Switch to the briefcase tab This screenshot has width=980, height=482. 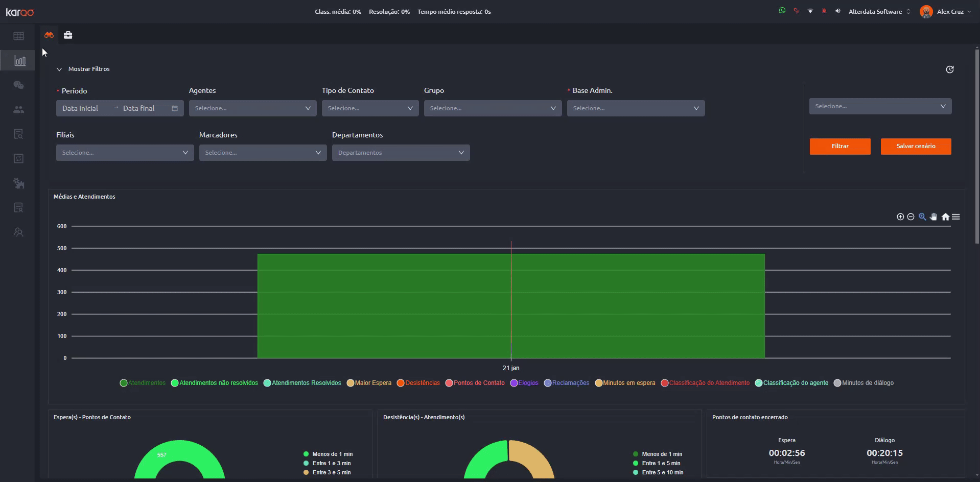(x=68, y=35)
